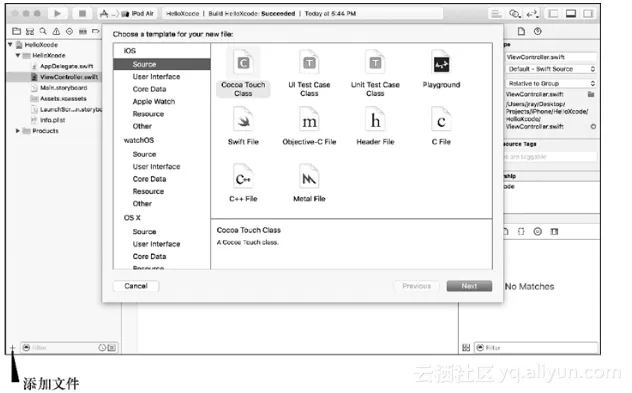This screenshot has height=393, width=632.
Task: Select watchOS Source category
Action: [144, 154]
